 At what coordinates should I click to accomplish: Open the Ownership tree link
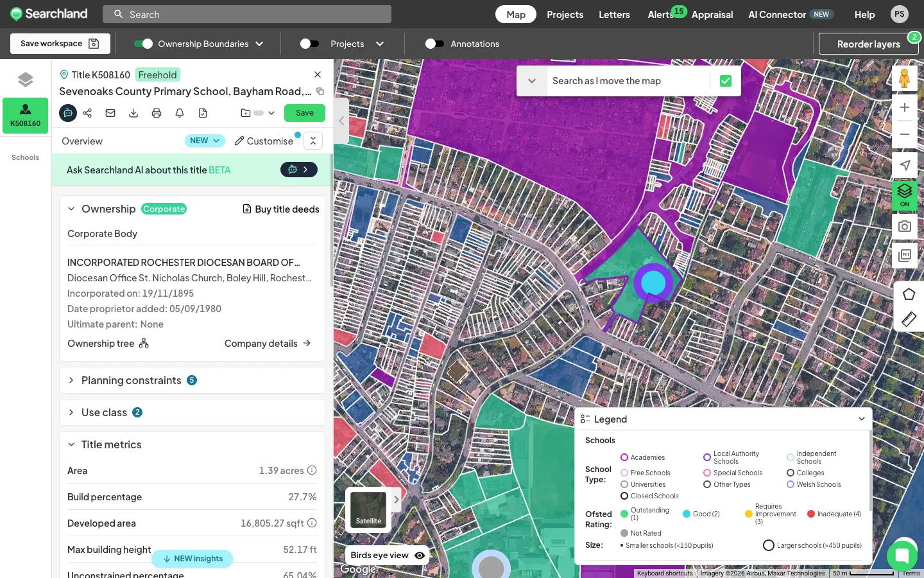point(108,344)
